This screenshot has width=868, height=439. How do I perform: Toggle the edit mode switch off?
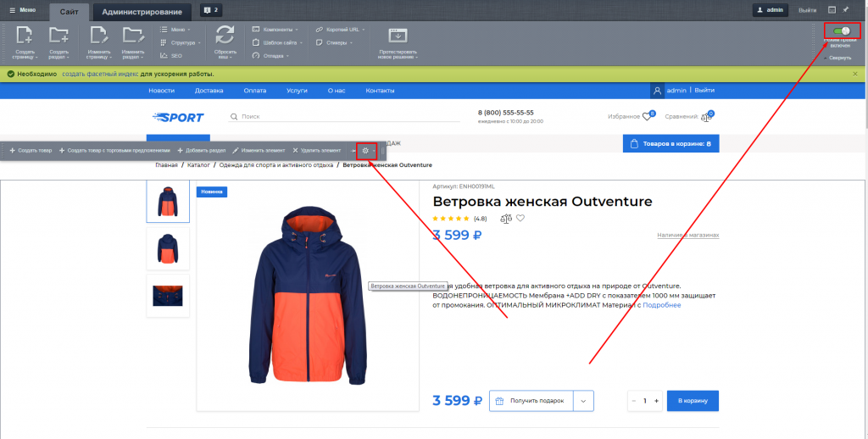click(842, 31)
